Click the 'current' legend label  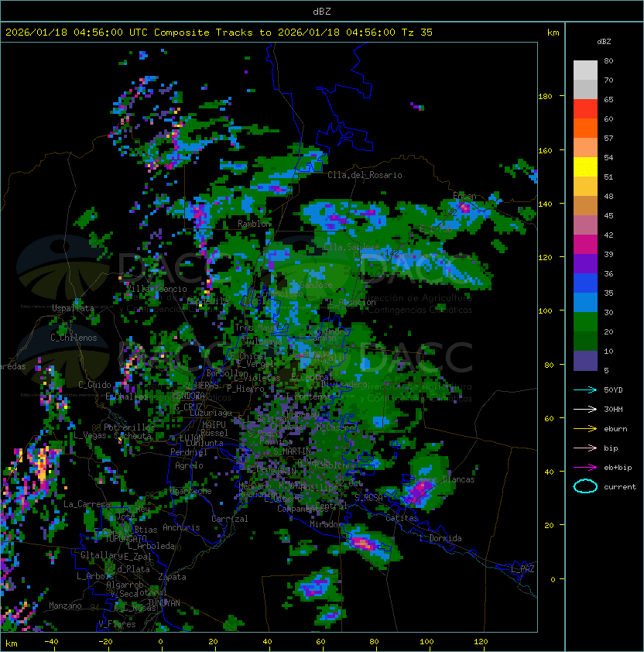620,486
